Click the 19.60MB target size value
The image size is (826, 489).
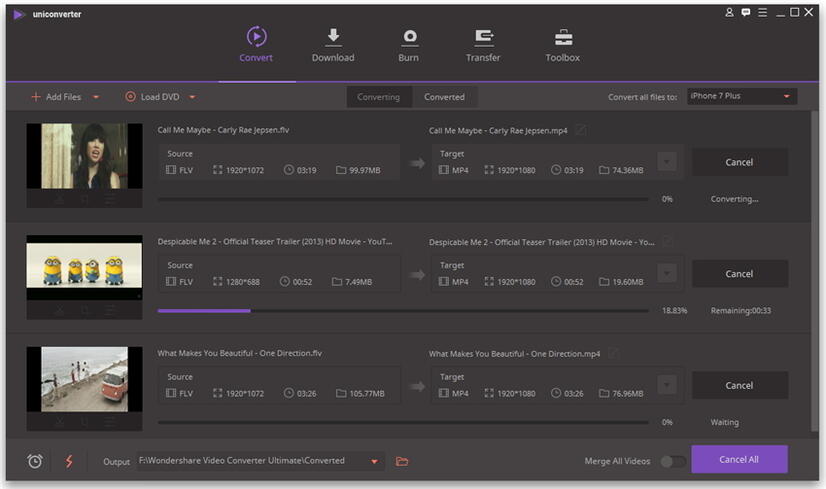[x=628, y=282]
